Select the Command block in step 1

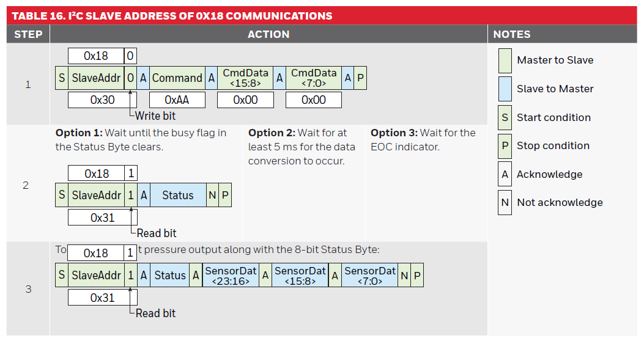(x=177, y=78)
